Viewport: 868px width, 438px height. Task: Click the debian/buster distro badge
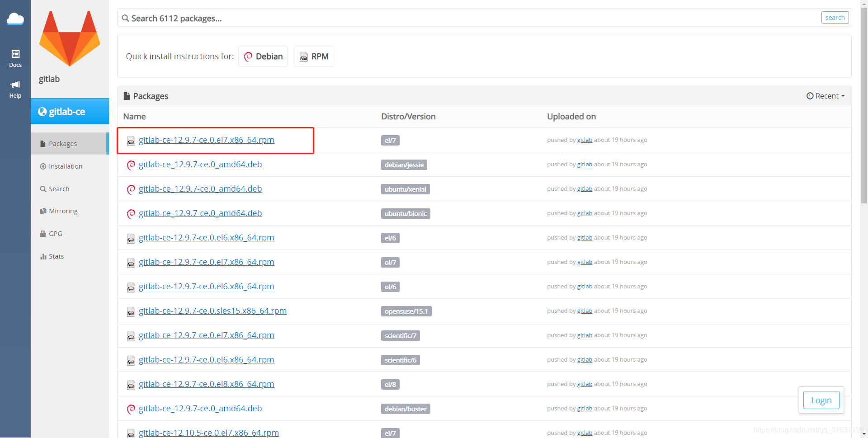pyautogui.click(x=406, y=409)
